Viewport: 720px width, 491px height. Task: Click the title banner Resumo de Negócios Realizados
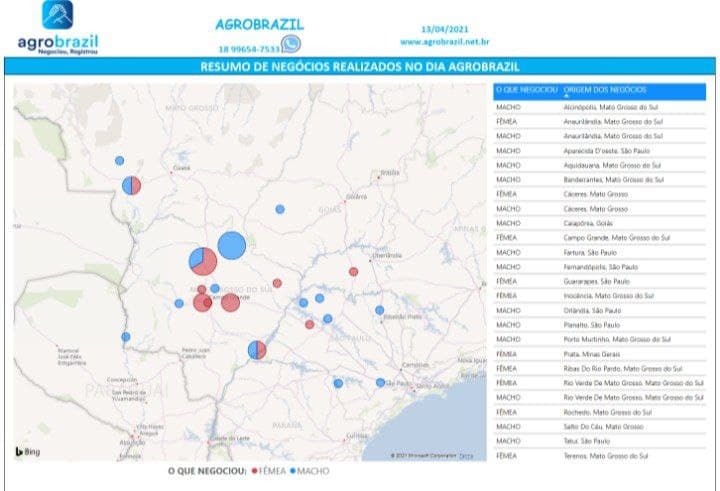[360, 67]
